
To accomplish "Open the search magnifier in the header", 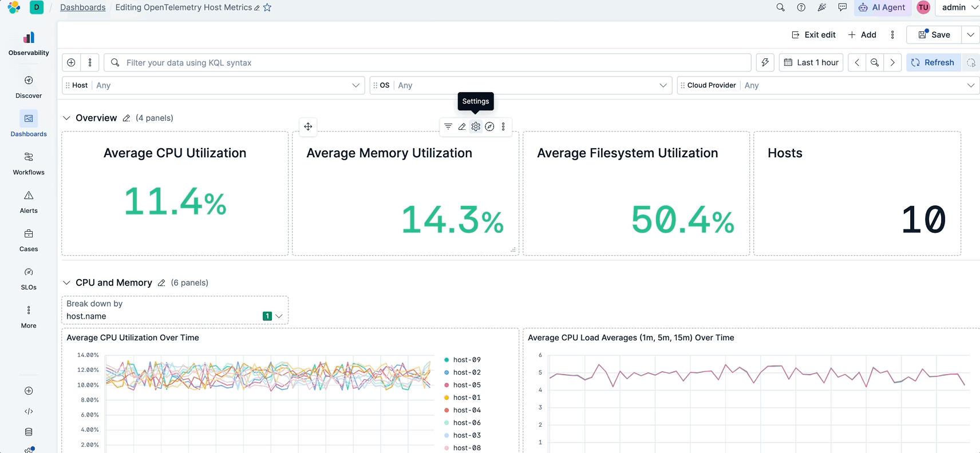I will tap(780, 7).
